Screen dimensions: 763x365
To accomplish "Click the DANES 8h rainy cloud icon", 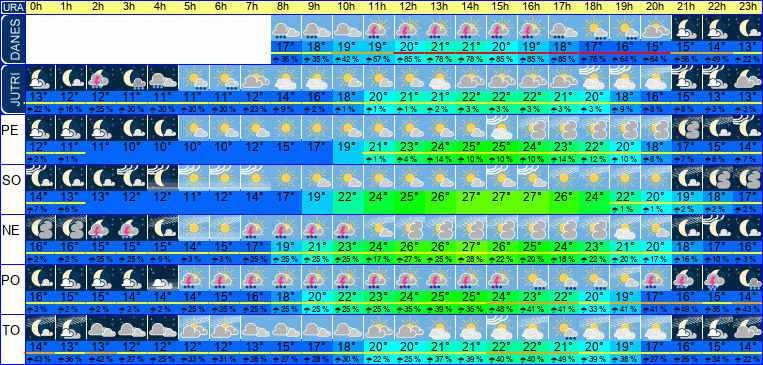I will pyautogui.click(x=286, y=28).
